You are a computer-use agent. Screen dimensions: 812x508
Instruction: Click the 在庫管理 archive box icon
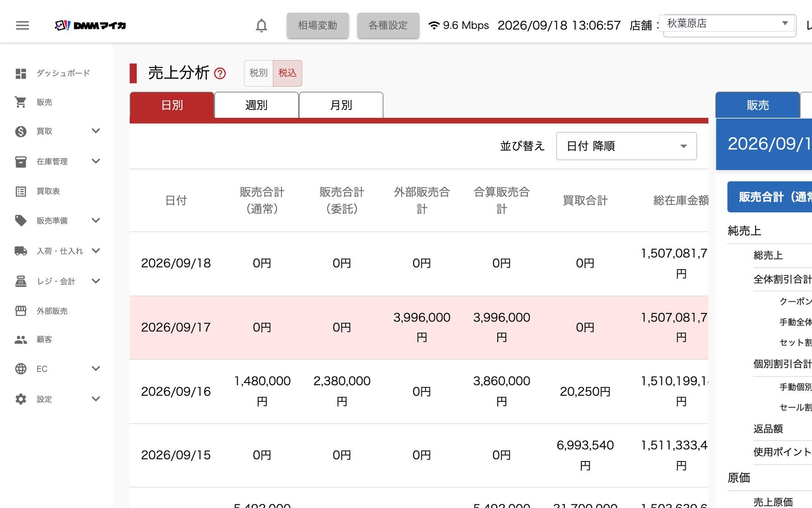point(21,161)
